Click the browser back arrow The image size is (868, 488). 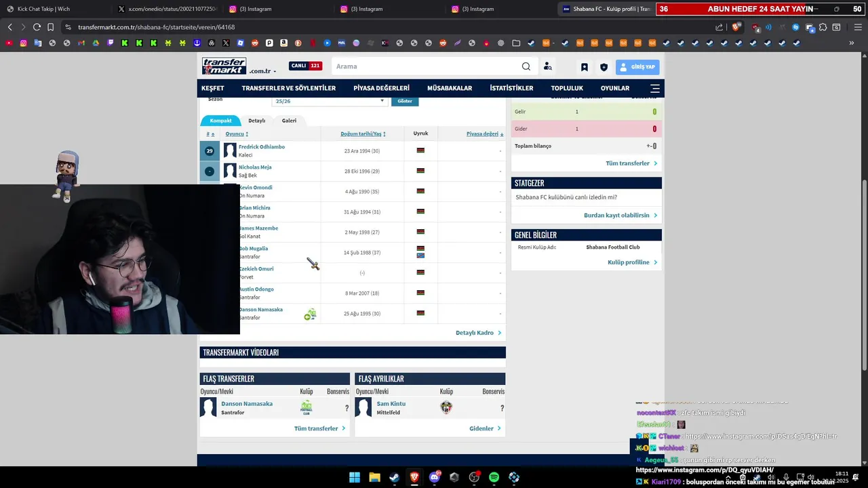(x=9, y=27)
